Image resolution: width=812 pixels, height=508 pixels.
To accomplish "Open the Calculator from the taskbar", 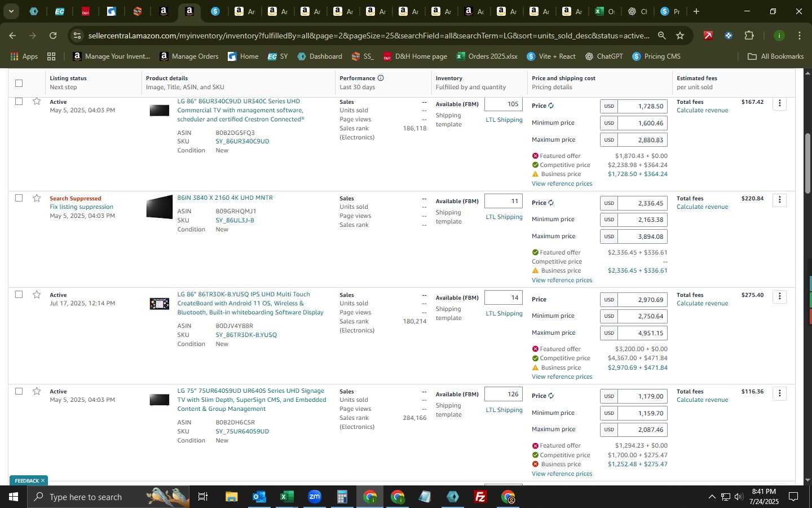I will coord(342,497).
